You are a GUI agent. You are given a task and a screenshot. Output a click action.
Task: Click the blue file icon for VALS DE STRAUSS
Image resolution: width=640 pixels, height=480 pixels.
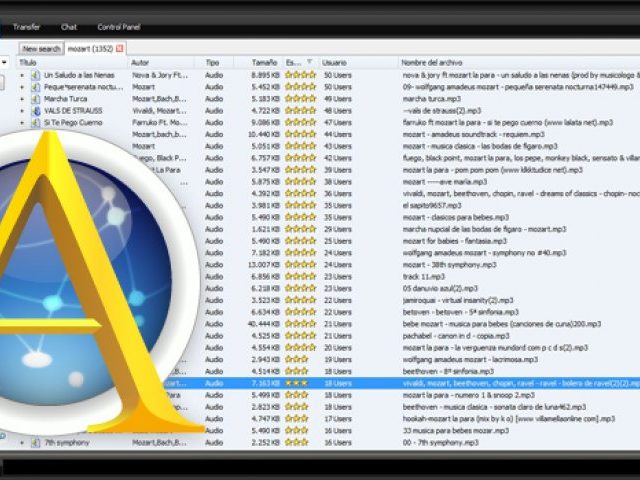[36, 111]
